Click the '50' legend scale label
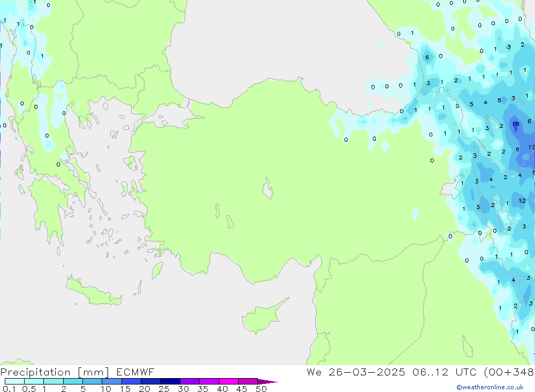 (x=261, y=389)
